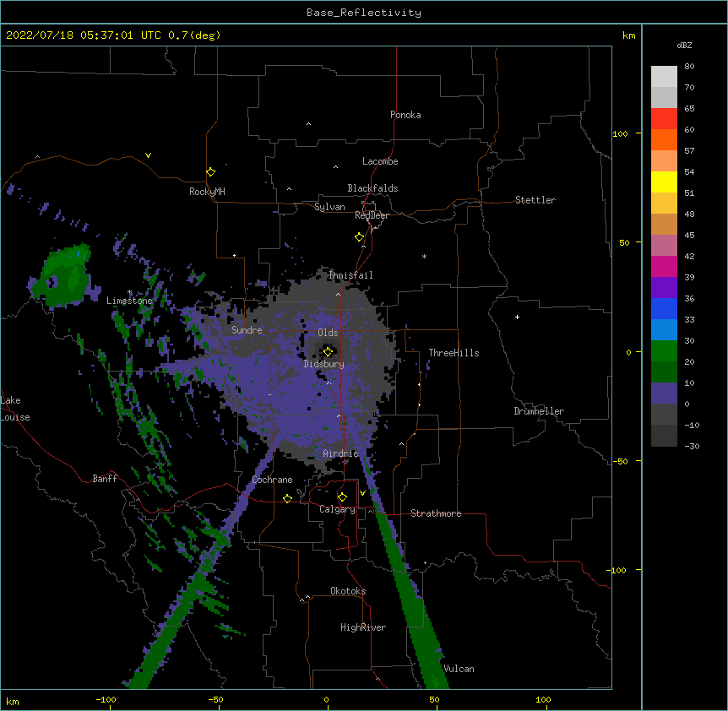The image size is (728, 711).
Task: Click the Innisfail label
Action: [350, 275]
